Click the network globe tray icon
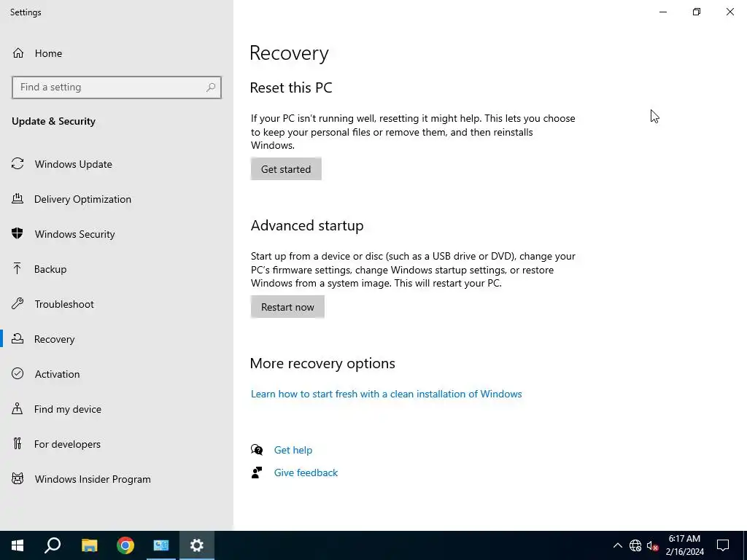Viewport: 747px width, 560px height. click(x=635, y=545)
